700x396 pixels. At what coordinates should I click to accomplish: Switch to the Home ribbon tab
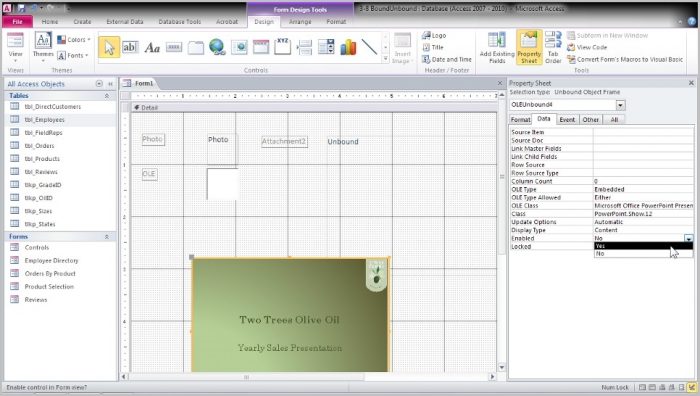pos(50,21)
